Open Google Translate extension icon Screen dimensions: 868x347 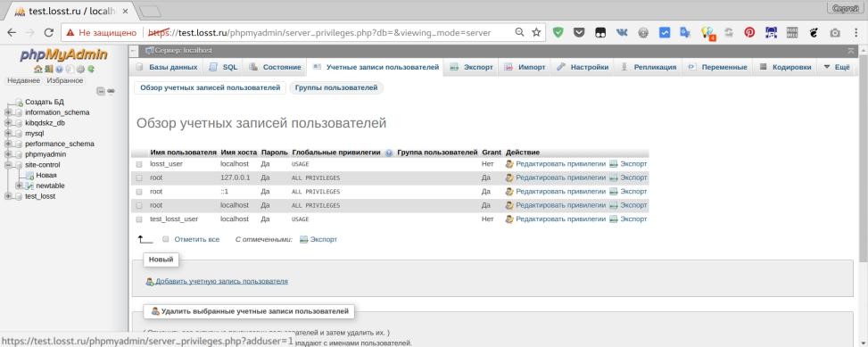(x=685, y=33)
